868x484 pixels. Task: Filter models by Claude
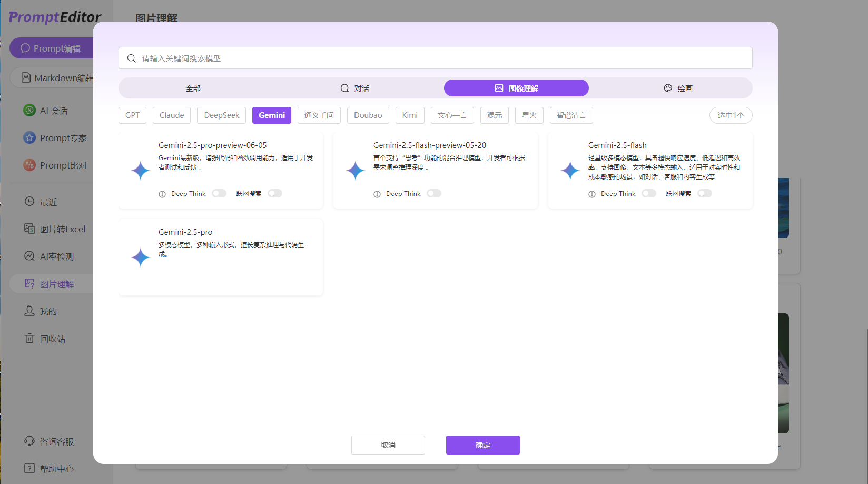[172, 115]
